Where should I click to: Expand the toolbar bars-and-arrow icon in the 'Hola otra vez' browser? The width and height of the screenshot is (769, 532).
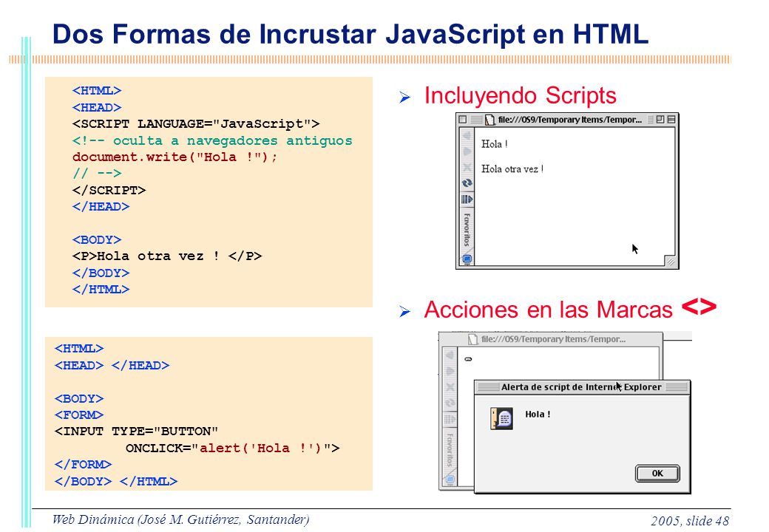[467, 199]
